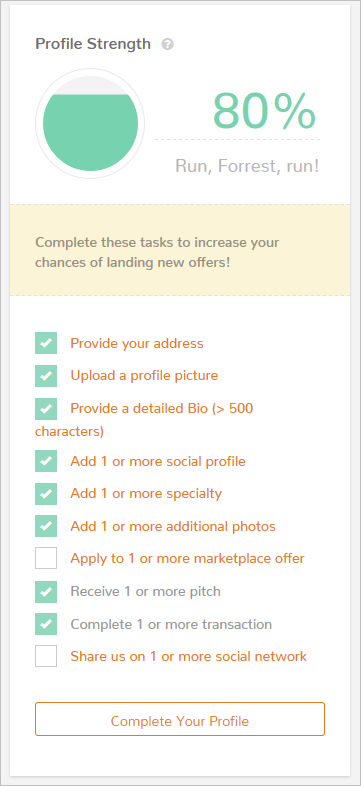The width and height of the screenshot is (361, 786).
Task: Toggle the detailed Bio checkbox
Action: pos(46,409)
